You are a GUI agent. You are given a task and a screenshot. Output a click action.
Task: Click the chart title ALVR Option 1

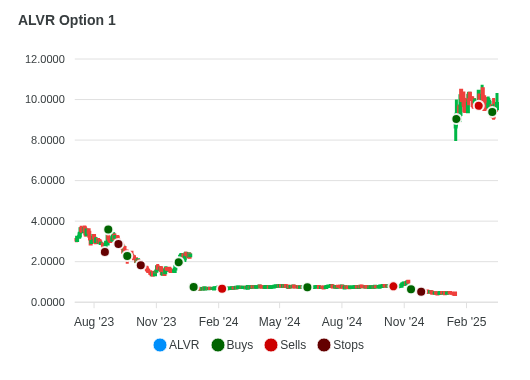[x=67, y=20]
